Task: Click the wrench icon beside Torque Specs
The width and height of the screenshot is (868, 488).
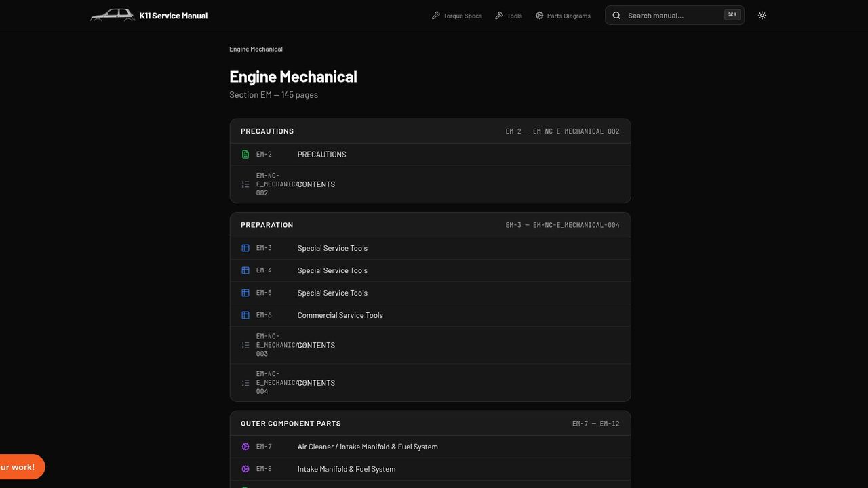Action: (x=436, y=16)
